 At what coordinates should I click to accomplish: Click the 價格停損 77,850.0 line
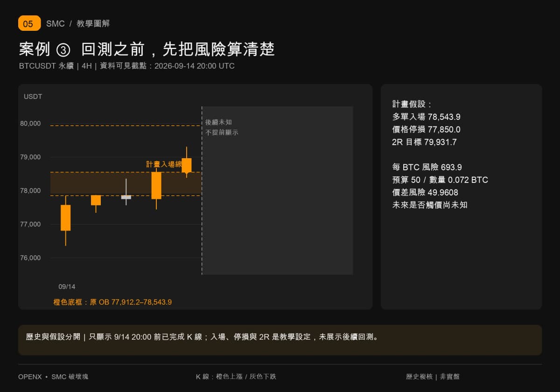tap(426, 130)
